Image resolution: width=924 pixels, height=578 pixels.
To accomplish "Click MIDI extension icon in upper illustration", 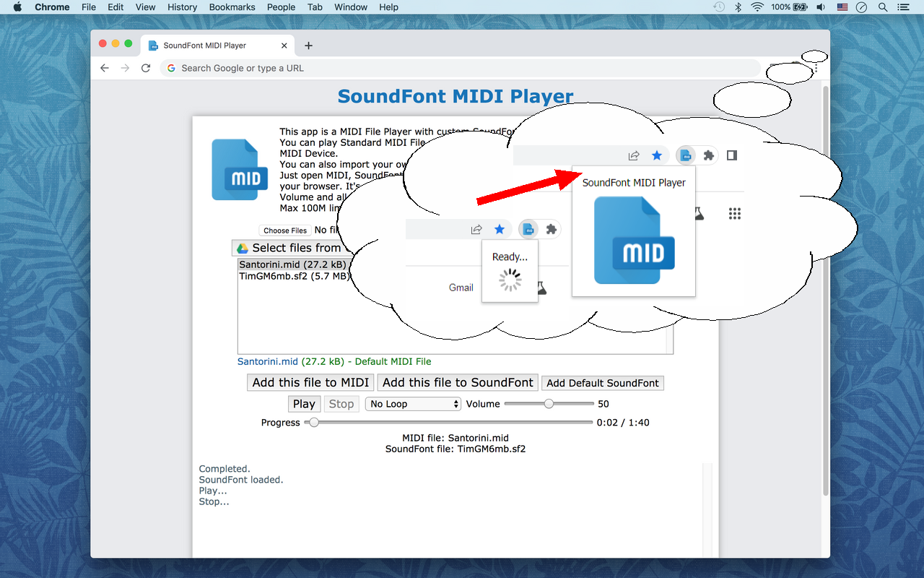I will tap(687, 155).
